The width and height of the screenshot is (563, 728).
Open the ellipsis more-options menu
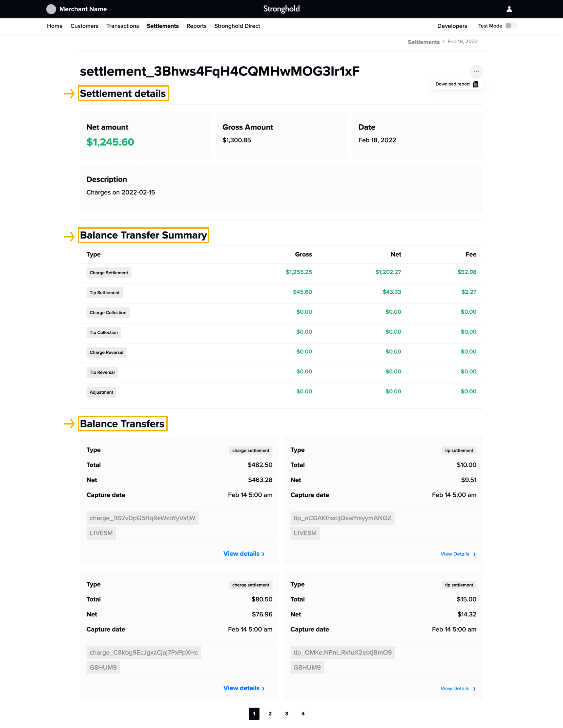[476, 71]
